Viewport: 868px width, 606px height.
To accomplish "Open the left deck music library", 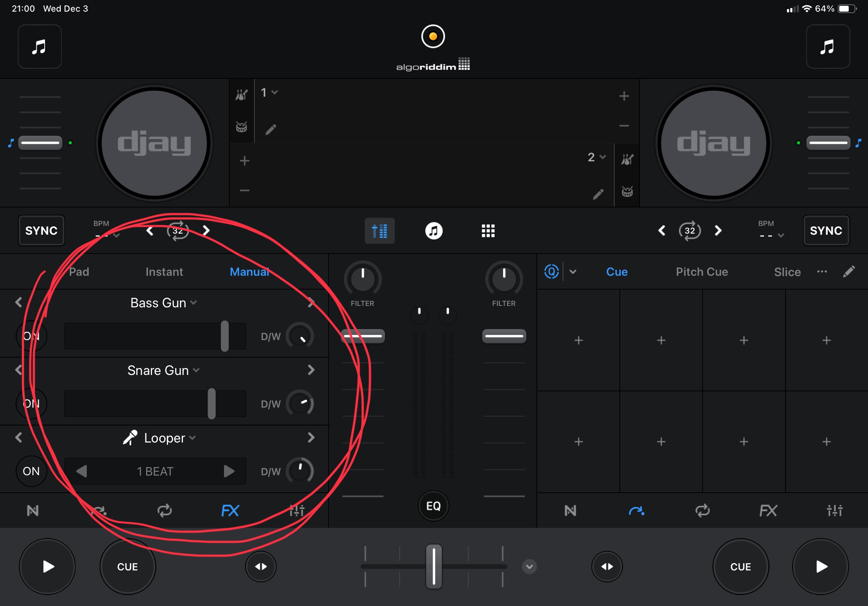I will point(40,47).
